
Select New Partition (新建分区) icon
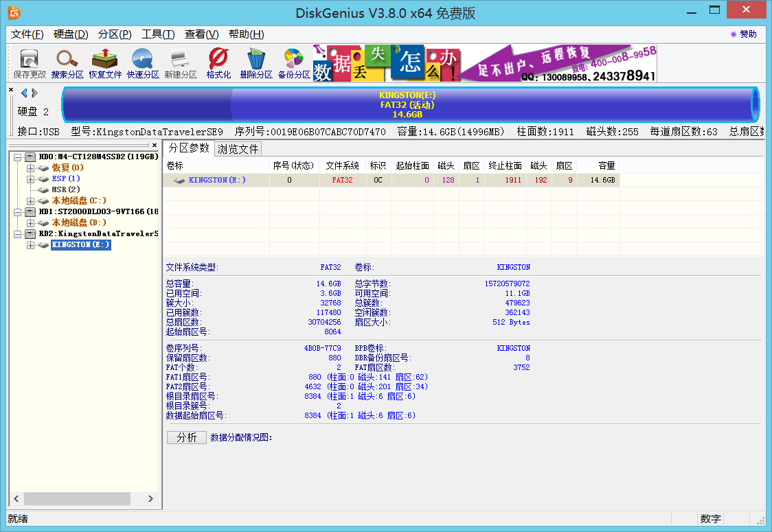(181, 64)
